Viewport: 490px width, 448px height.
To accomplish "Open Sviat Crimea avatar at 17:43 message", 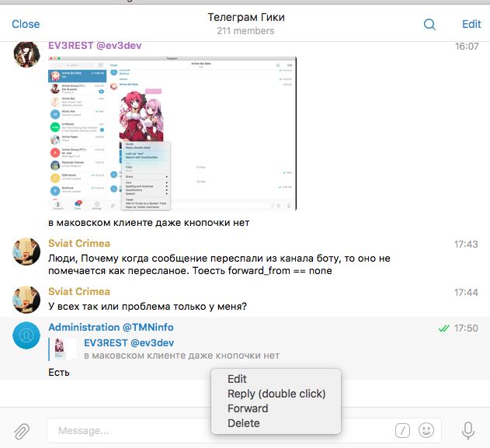I will pos(26,252).
